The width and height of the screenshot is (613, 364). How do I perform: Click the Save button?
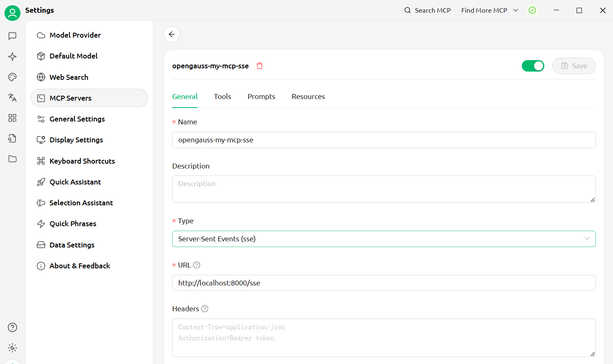click(574, 66)
